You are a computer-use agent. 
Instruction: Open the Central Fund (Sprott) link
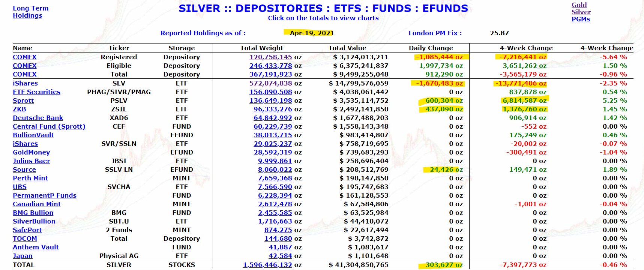[x=49, y=126]
